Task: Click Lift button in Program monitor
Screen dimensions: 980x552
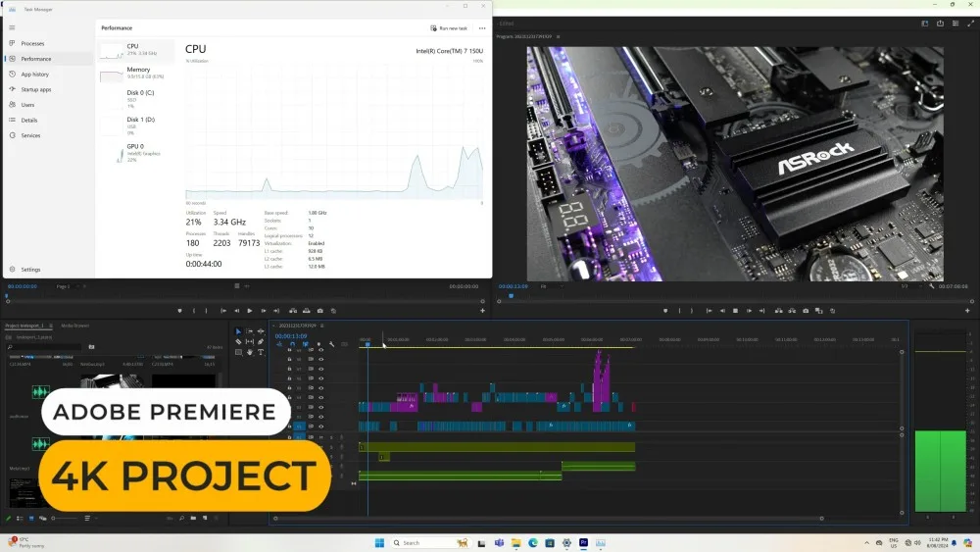Action: pyautogui.click(x=779, y=311)
